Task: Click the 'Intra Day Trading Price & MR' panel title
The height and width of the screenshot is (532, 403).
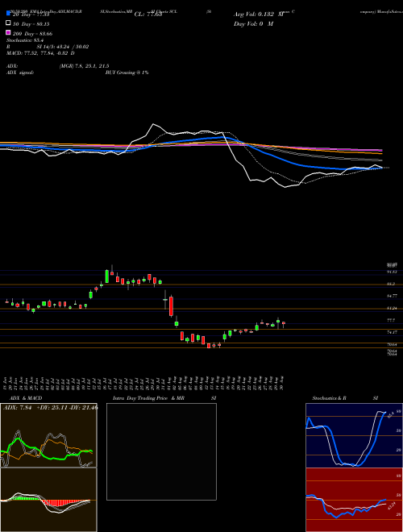Action: 148,398
